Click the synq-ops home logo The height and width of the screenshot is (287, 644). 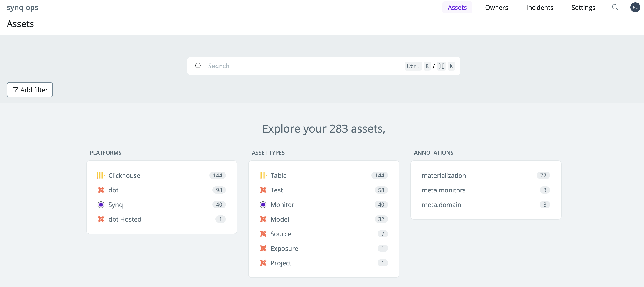point(23,7)
